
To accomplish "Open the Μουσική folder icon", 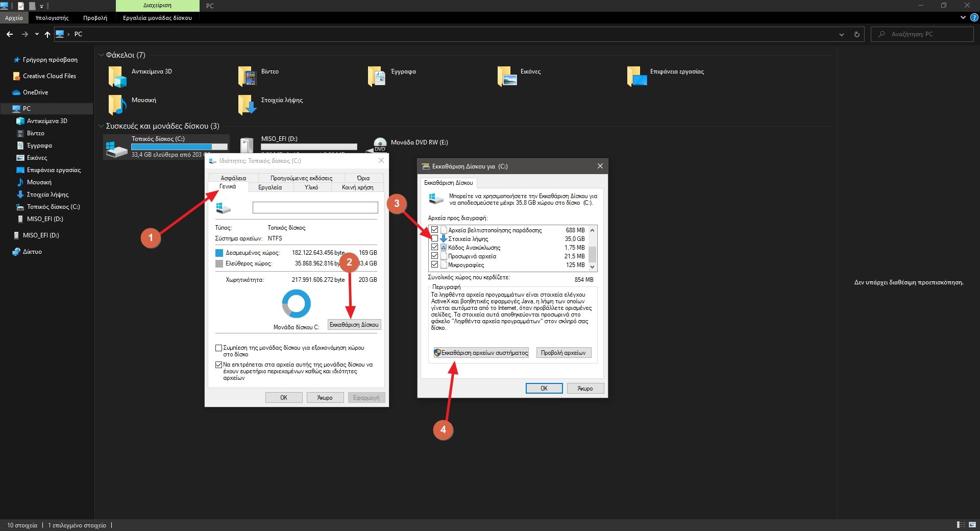I will [x=117, y=105].
